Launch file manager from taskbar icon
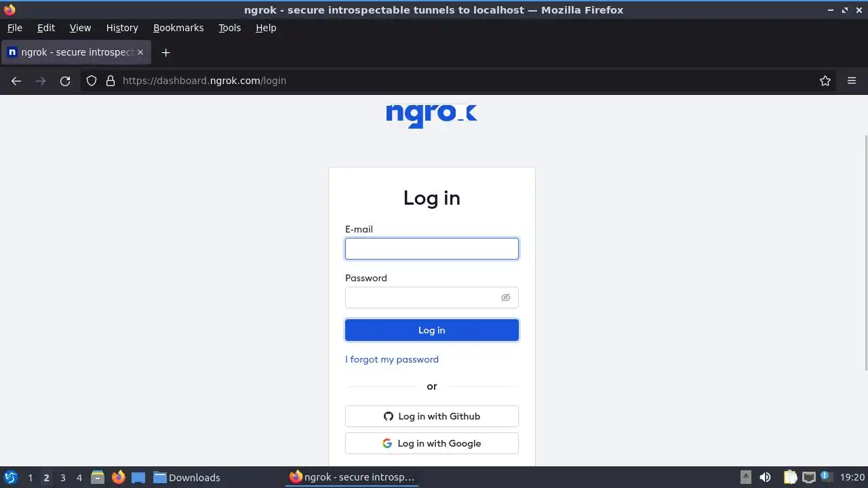The height and width of the screenshot is (488, 868). tap(98, 477)
